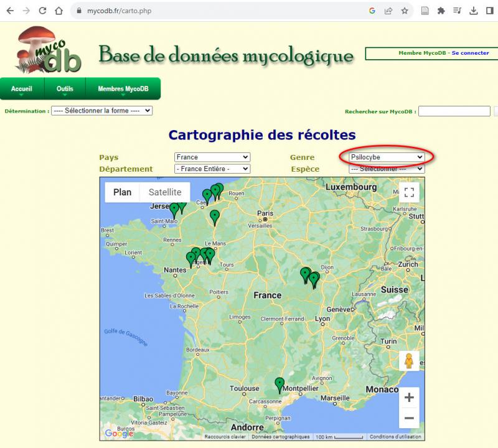Zoom in on the map

409,397
